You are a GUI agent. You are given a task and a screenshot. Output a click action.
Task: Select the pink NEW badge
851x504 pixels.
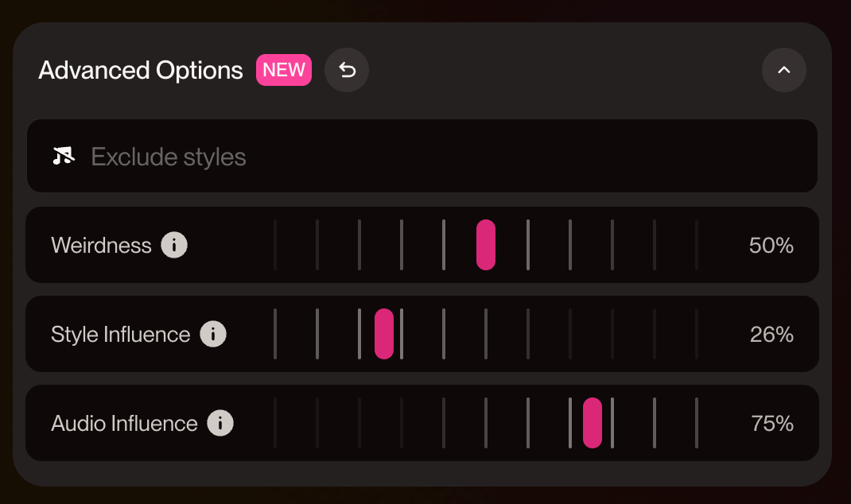click(283, 70)
